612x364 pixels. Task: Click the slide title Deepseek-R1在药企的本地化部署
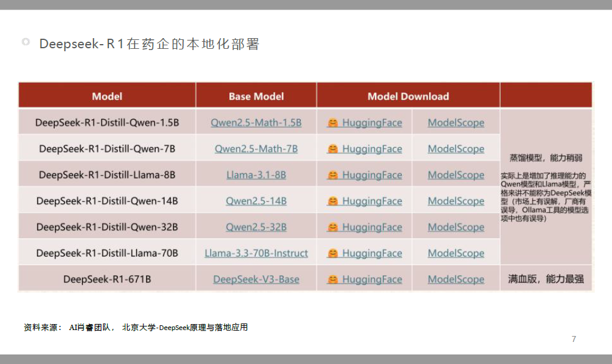point(150,44)
